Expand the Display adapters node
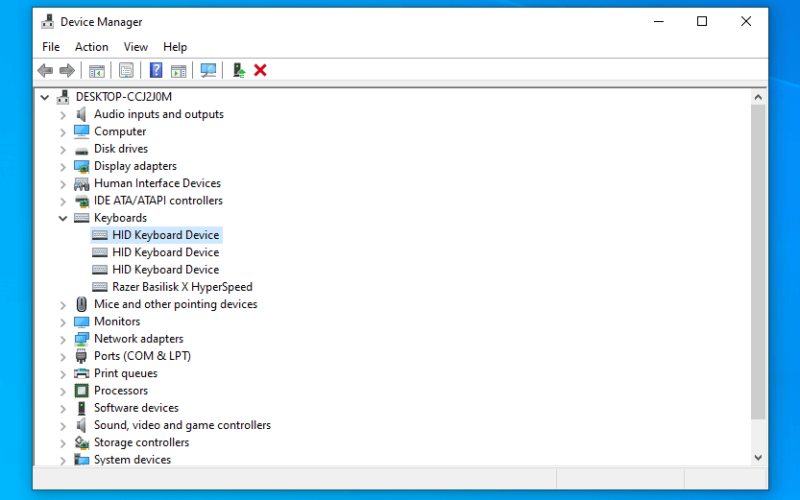The width and height of the screenshot is (800, 500). tap(63, 167)
